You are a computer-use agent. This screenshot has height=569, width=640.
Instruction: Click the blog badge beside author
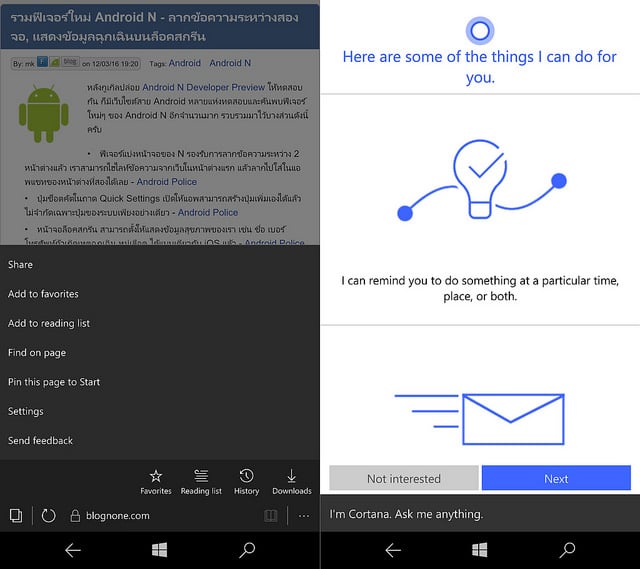coord(70,62)
